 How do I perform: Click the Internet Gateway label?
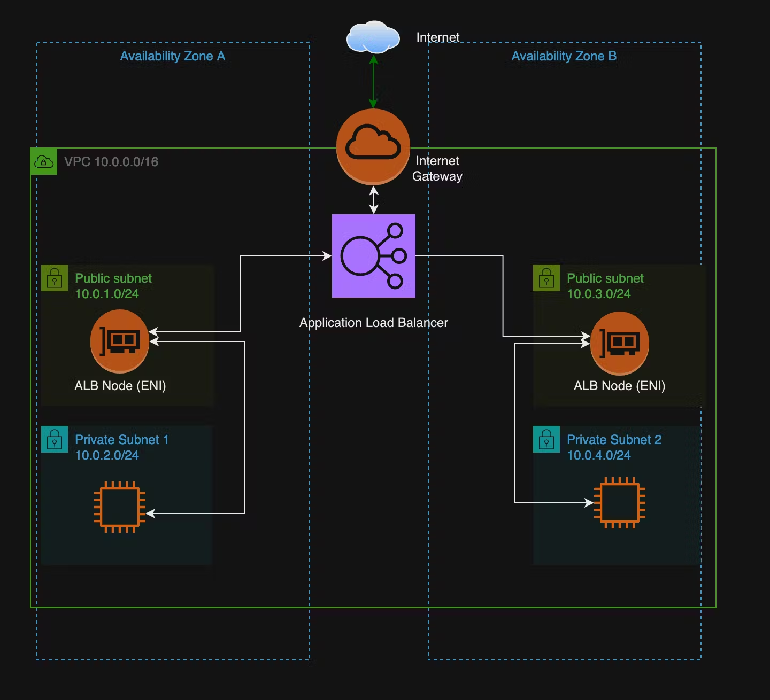437,168
